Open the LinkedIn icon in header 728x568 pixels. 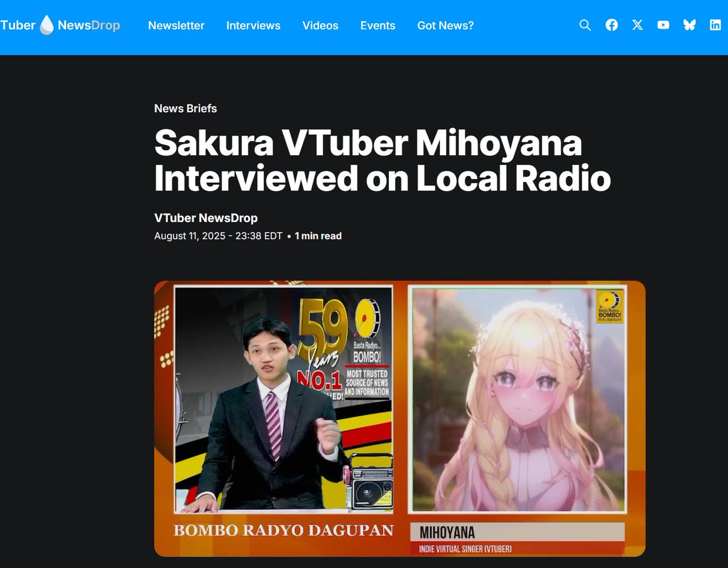(715, 25)
